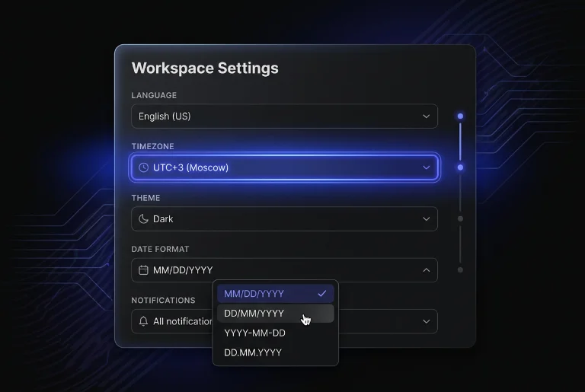Click the clock icon in Timezone field

point(144,167)
